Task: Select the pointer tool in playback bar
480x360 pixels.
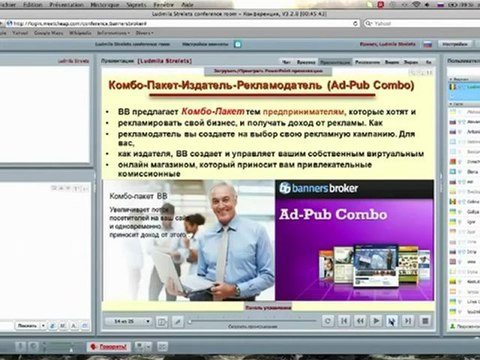Action: pyautogui.click(x=392, y=321)
